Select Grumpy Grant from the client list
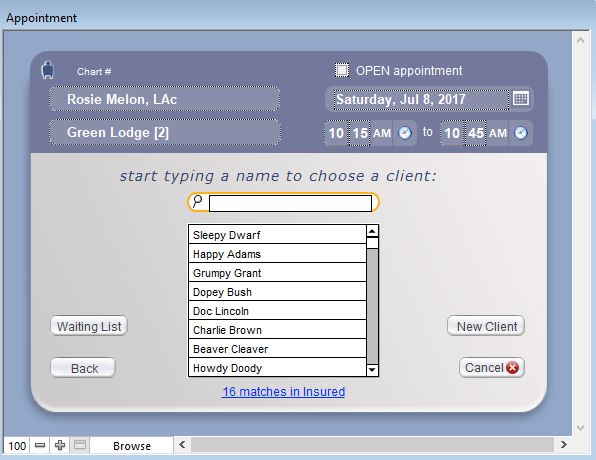This screenshot has width=596, height=460. (277, 273)
